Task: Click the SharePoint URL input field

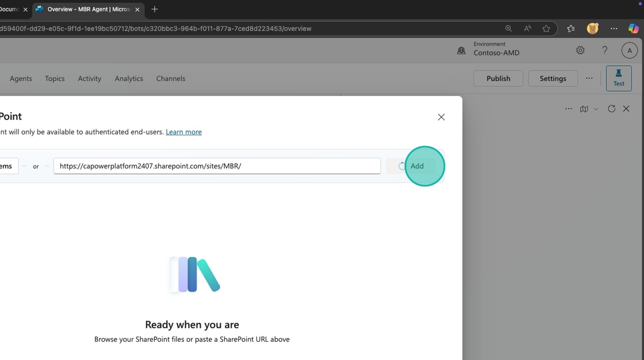Action: tap(217, 166)
